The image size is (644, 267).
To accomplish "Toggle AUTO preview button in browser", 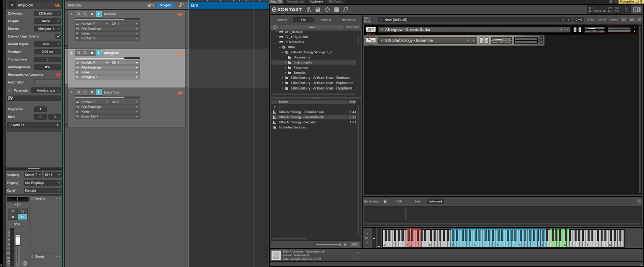I will point(355,244).
